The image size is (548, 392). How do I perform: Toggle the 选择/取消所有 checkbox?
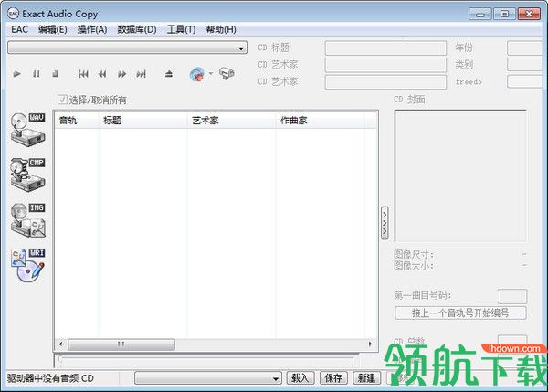[x=62, y=100]
